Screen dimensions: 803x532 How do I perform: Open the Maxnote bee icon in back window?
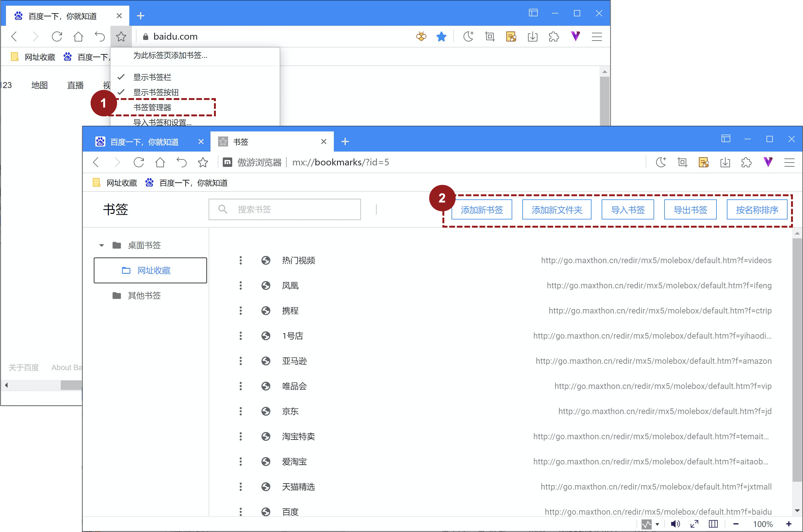pos(421,36)
